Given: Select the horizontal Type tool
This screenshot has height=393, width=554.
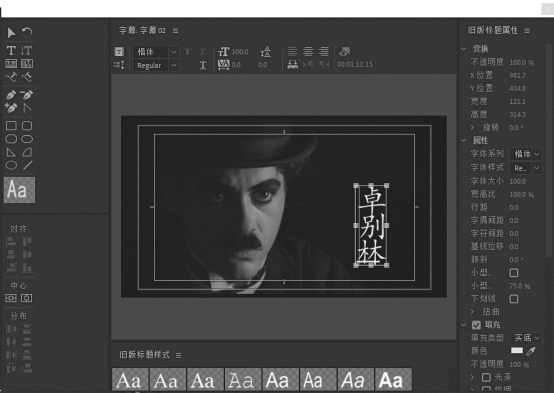Looking at the screenshot, I should (11, 51).
